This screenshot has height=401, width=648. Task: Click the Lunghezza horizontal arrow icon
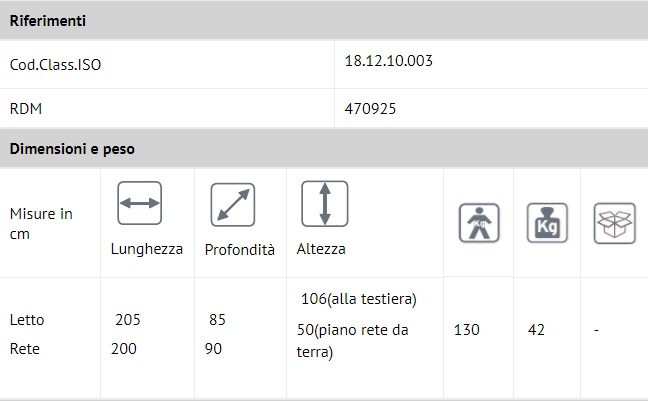140,203
